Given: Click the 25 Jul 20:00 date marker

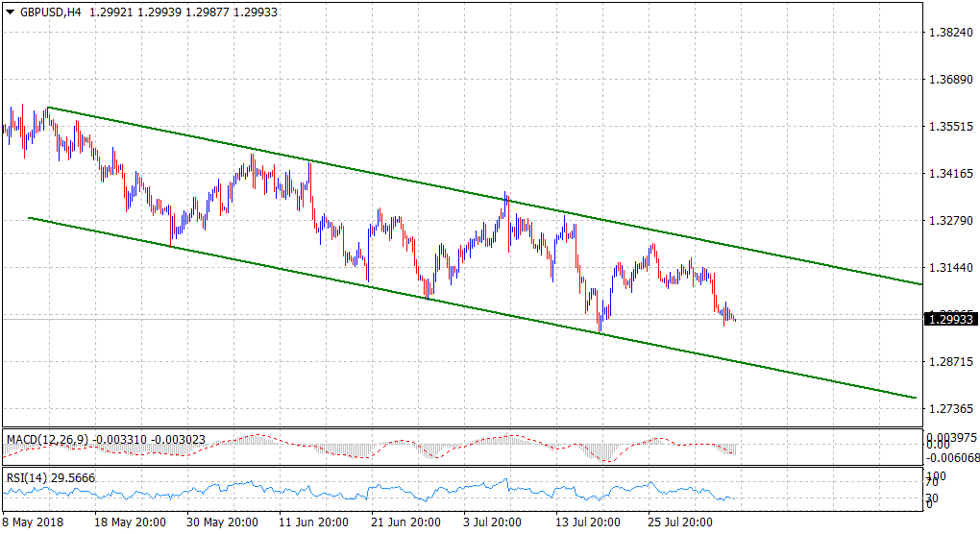Looking at the screenshot, I should tap(679, 522).
